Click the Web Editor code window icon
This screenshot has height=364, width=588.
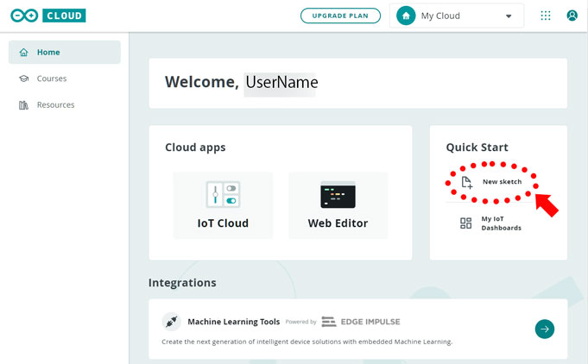coord(338,195)
